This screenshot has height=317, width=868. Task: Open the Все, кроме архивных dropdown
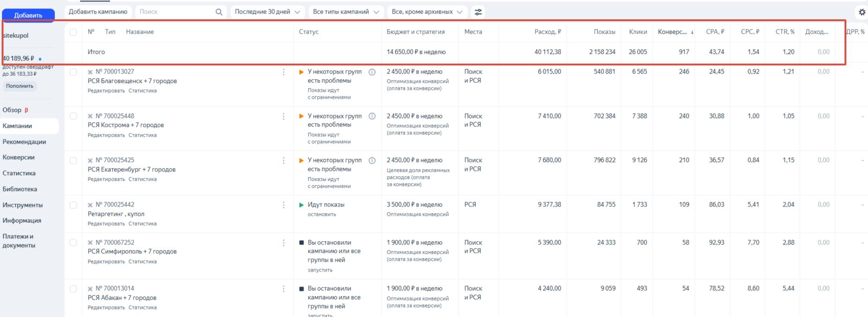click(427, 12)
